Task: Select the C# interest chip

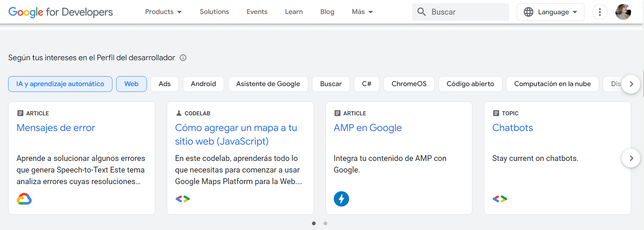Action: coord(367,84)
